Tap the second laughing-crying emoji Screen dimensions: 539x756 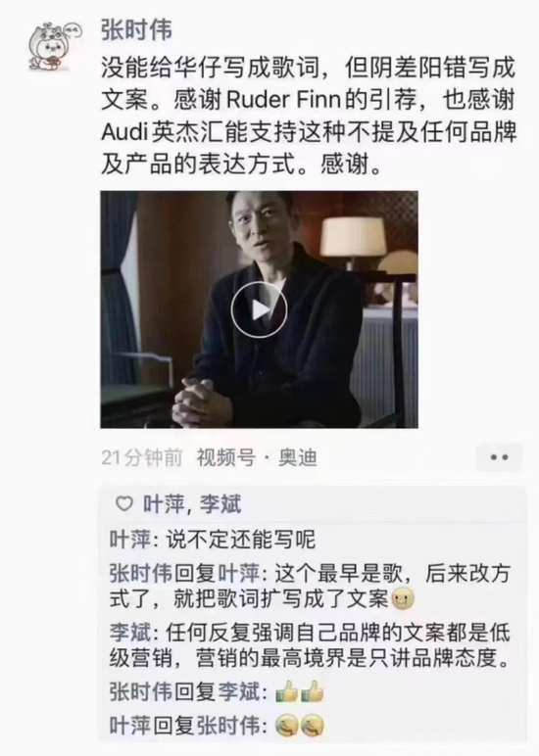click(312, 726)
